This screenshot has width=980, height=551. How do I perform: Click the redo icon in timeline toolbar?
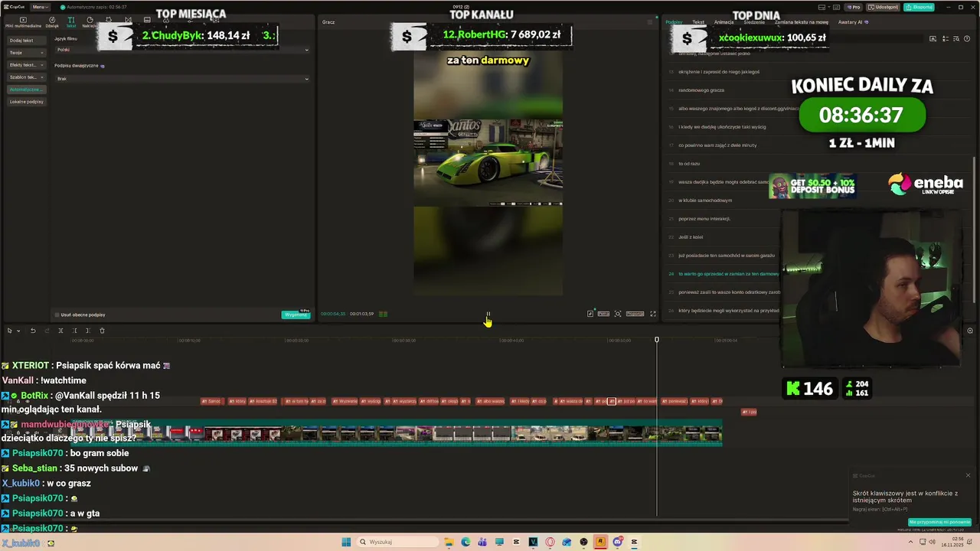[x=47, y=331]
